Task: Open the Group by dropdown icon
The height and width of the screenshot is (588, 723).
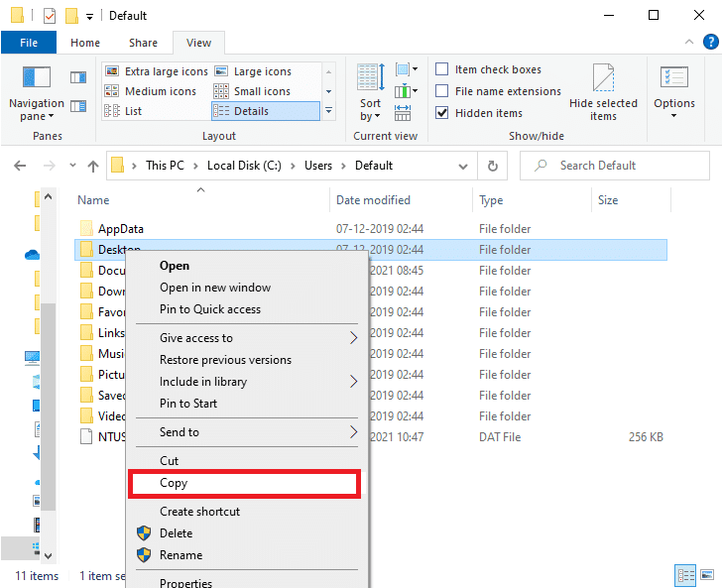Action: click(407, 69)
